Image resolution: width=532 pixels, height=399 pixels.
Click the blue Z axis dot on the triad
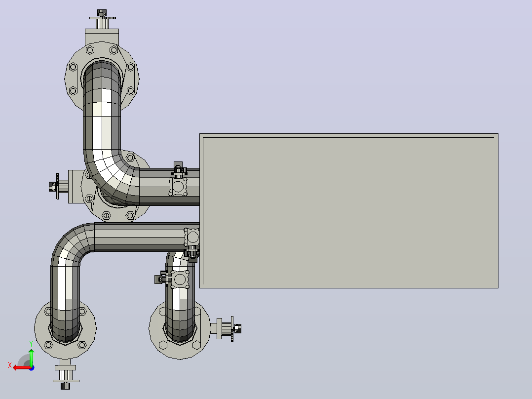coord(32,368)
